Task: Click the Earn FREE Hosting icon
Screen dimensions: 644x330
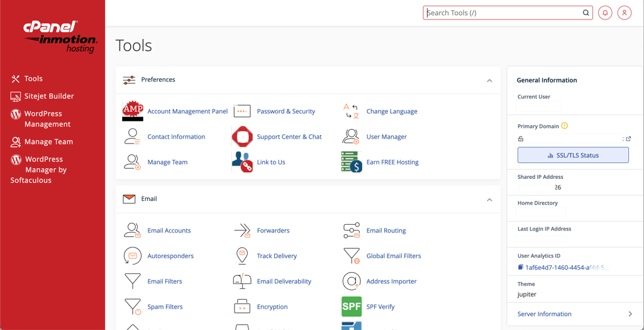Action: pos(352,162)
